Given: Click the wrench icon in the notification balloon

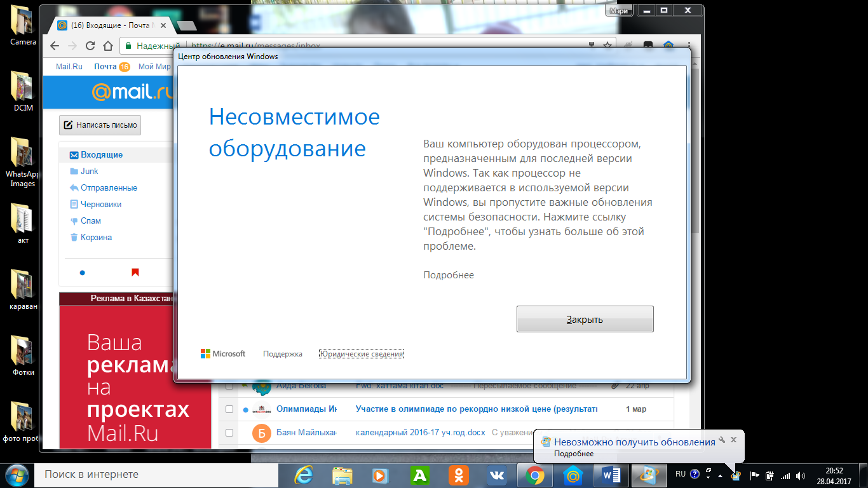Looking at the screenshot, I should [x=722, y=440].
